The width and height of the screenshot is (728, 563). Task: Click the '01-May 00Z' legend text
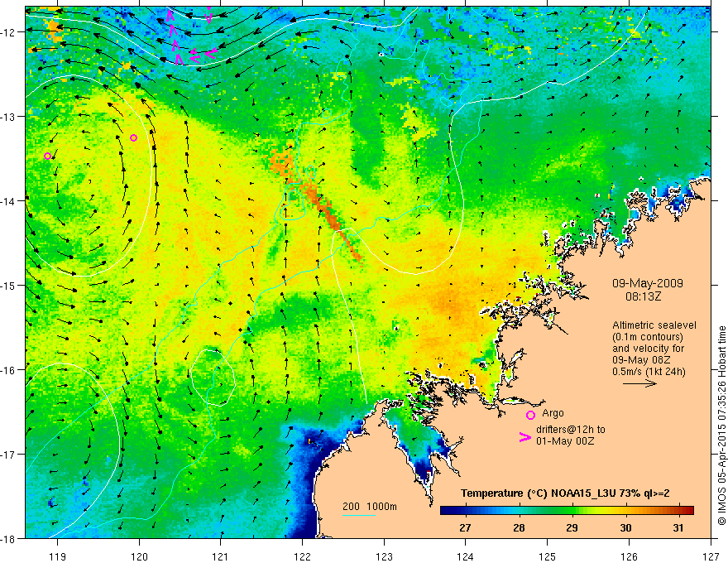tap(565, 440)
